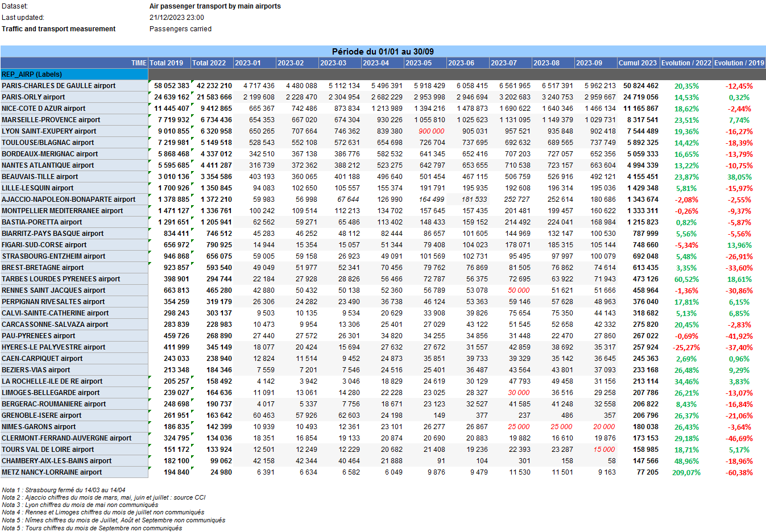This screenshot has height=532, width=766.
Task: Select 'TOULOUSE/BLAGNAC airport' row label
Action: pyautogui.click(x=74, y=143)
